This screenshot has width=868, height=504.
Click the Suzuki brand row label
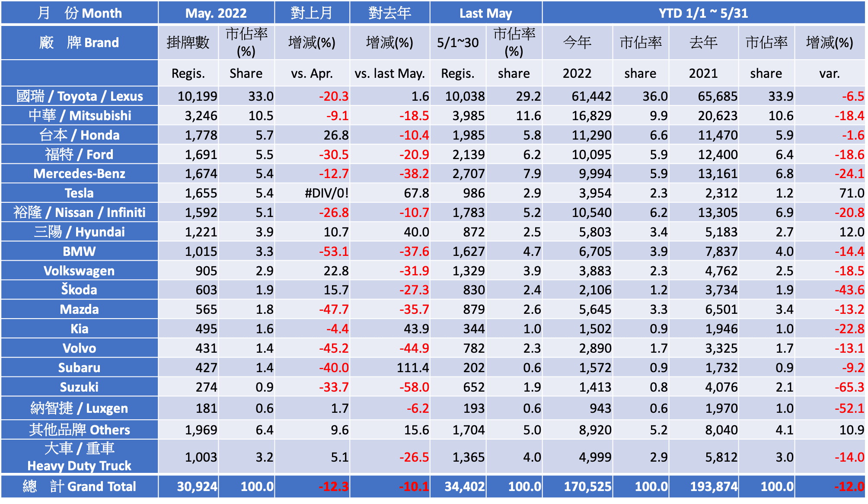coord(80,387)
